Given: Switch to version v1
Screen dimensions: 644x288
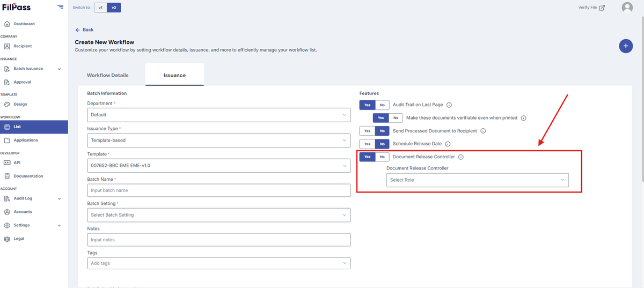Looking at the screenshot, I should coord(100,8).
